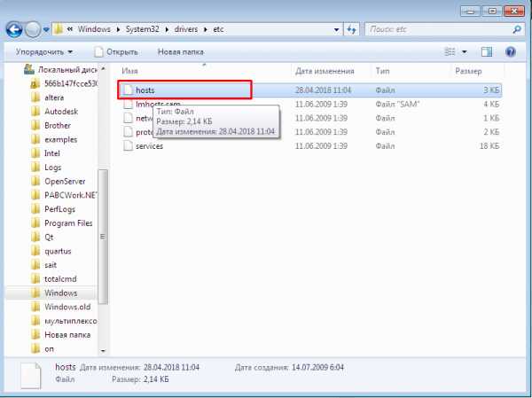Click the Back navigation arrow button
The height and width of the screenshot is (398, 532).
pos(14,29)
